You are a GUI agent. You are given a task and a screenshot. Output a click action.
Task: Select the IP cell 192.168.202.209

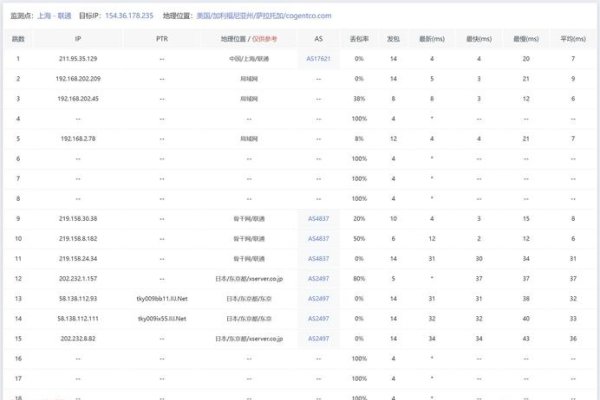point(78,78)
